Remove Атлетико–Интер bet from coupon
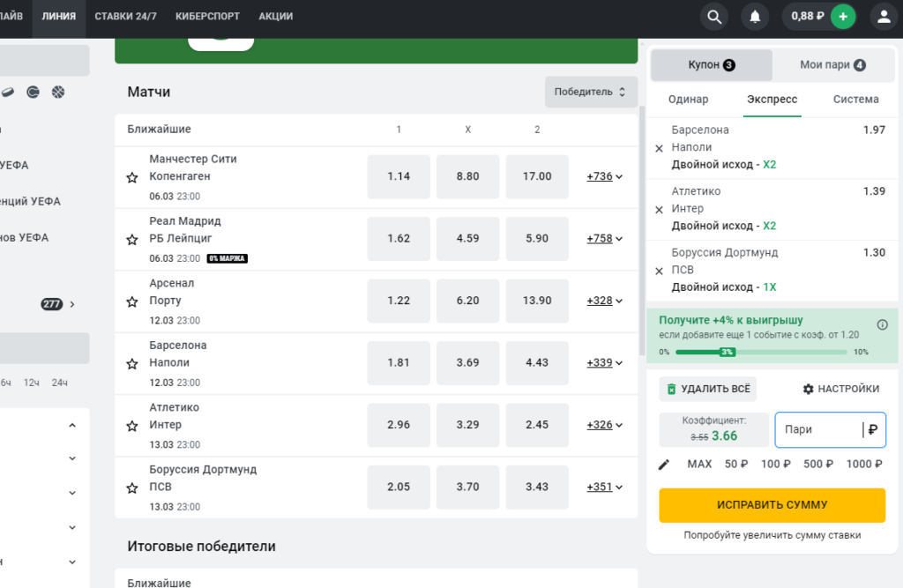903x588 pixels. [x=660, y=210]
